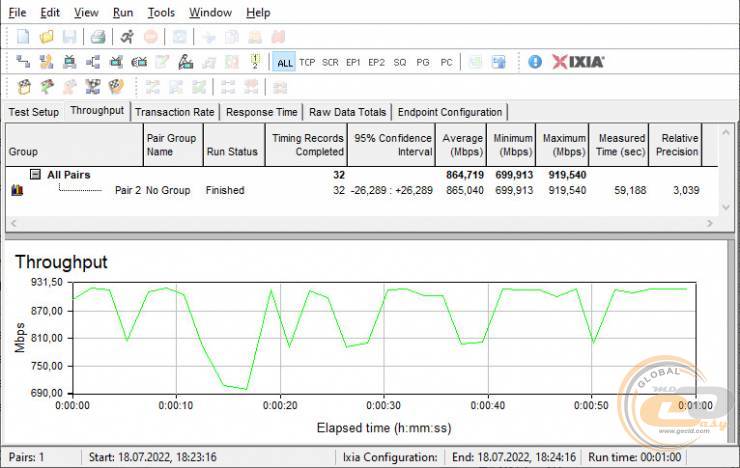This screenshot has width=740, height=468.
Task: Toggle the ALL pairs filter button
Action: pos(284,62)
